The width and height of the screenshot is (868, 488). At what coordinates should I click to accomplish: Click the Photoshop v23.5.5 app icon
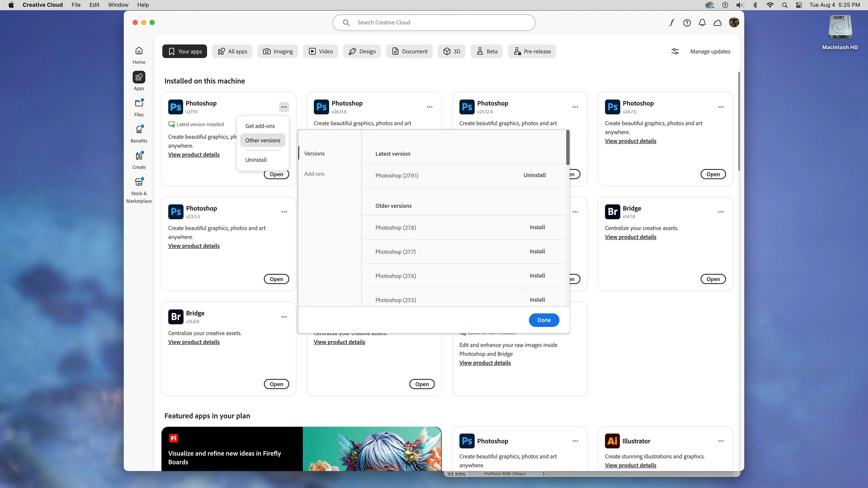pos(175,212)
